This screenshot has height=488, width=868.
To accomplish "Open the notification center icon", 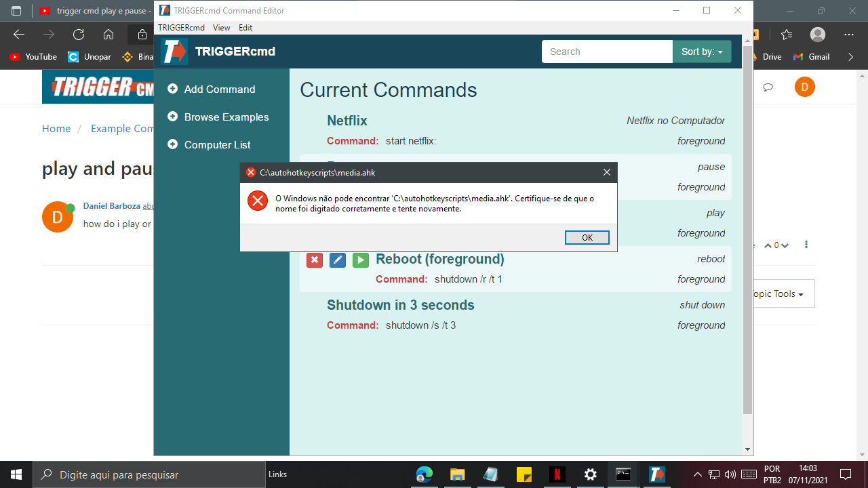I will 846,474.
